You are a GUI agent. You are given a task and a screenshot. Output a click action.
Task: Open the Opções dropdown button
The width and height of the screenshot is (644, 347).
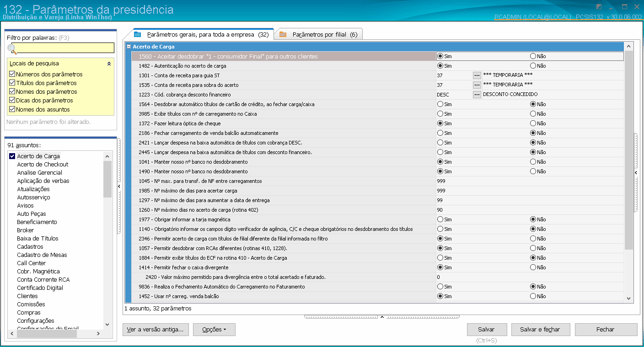coord(214,330)
